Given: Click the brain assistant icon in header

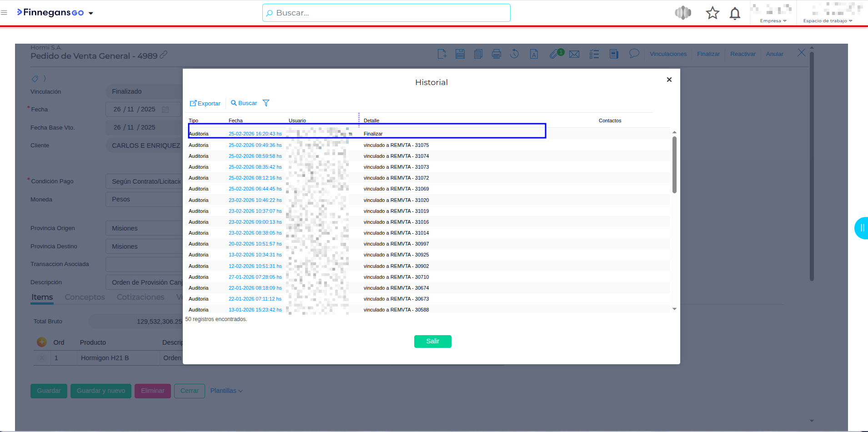Looking at the screenshot, I should tap(682, 13).
